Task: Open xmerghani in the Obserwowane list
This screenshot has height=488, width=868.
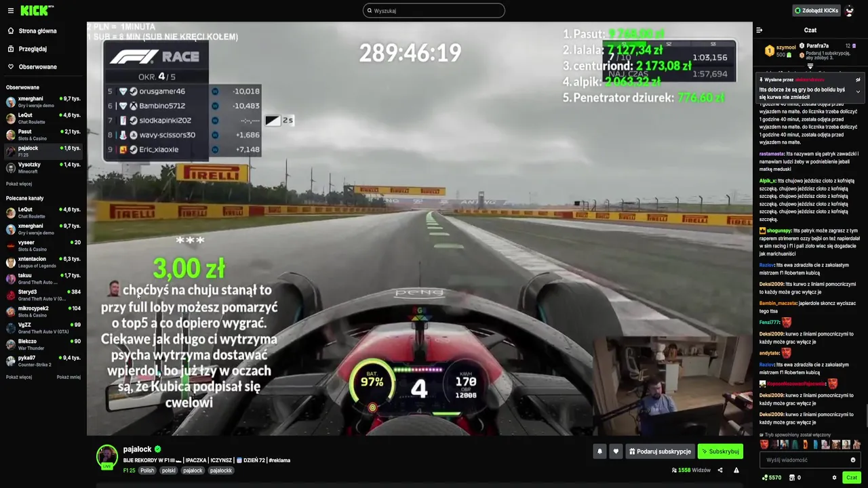Action: [x=42, y=102]
